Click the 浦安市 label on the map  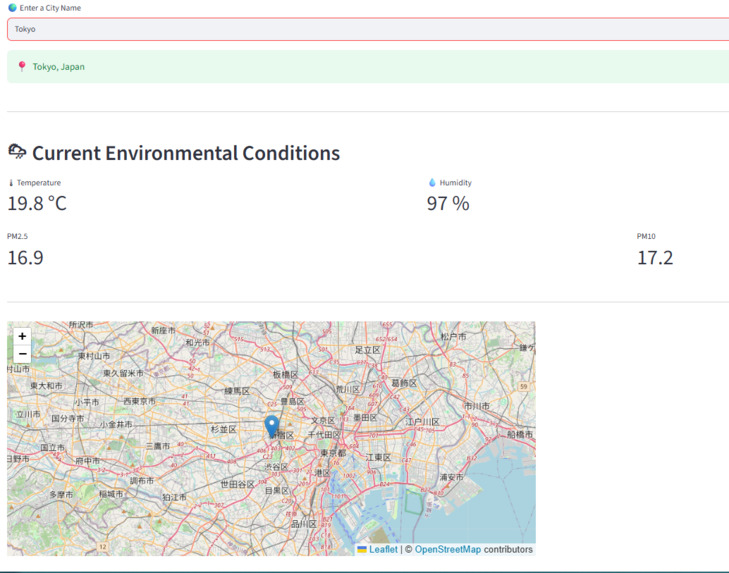(451, 477)
